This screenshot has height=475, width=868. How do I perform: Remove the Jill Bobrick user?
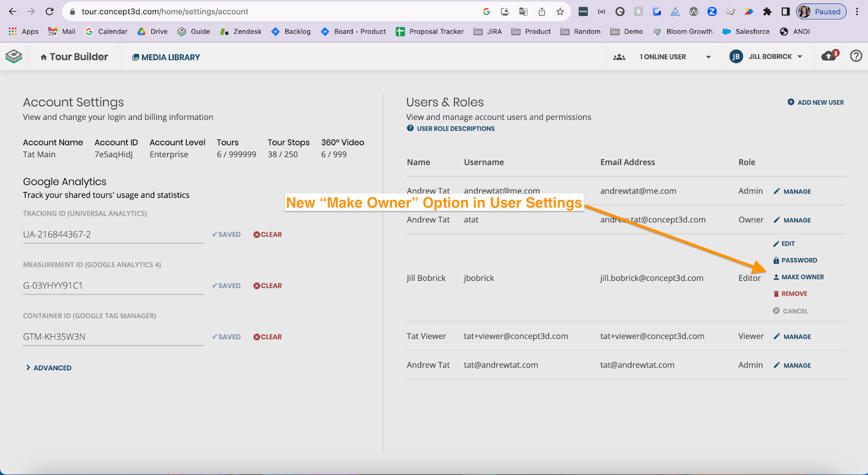click(x=790, y=294)
